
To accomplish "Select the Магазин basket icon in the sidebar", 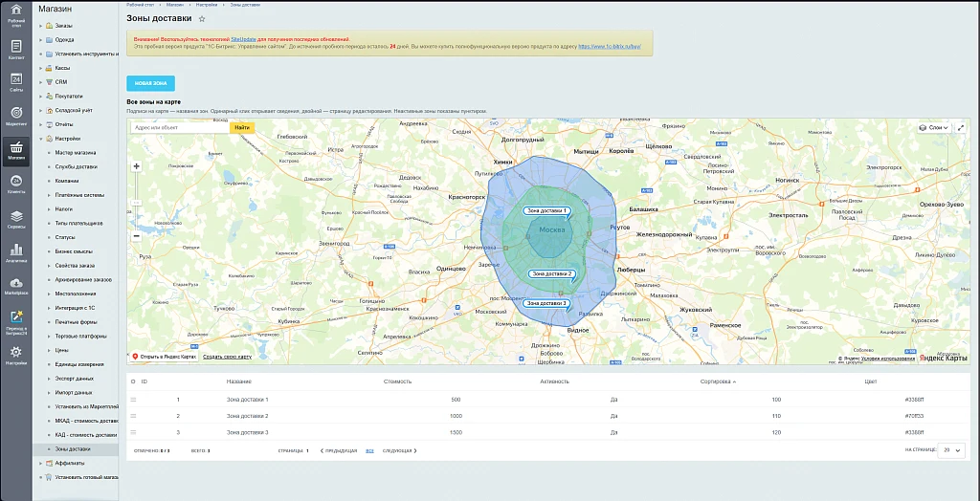I will 16,152.
